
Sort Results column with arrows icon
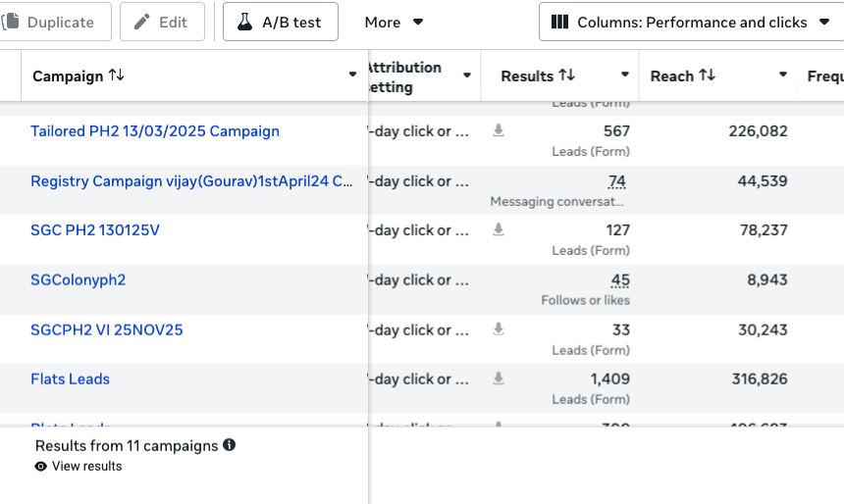click(566, 76)
